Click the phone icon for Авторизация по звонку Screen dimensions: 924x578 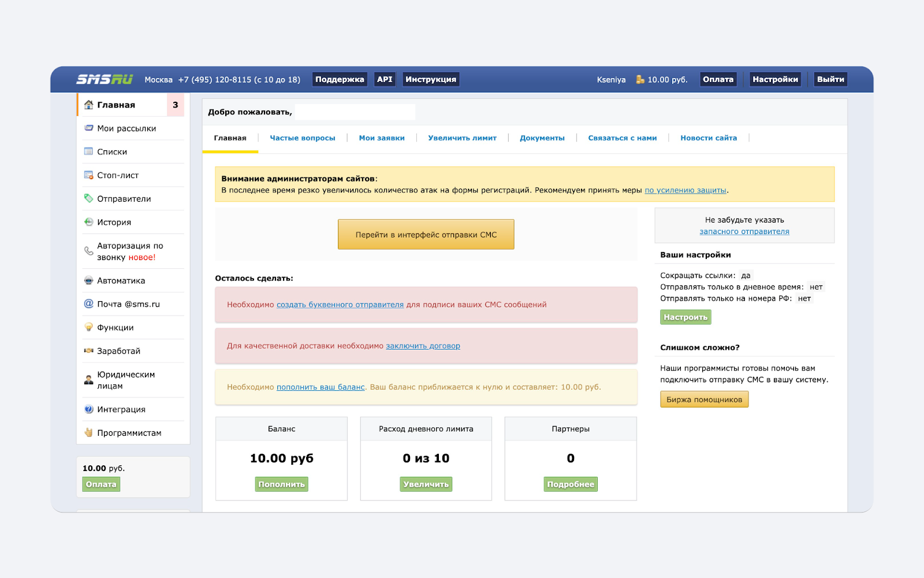[x=88, y=251]
